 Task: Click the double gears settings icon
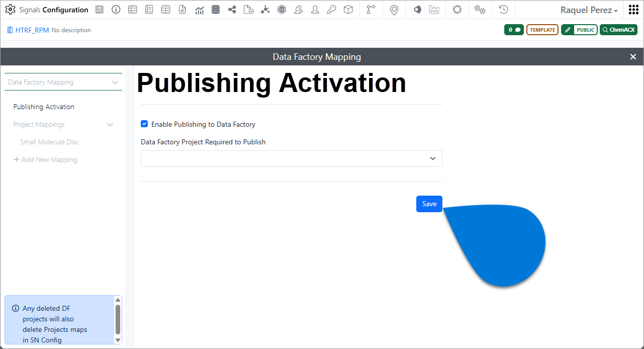[x=480, y=10]
